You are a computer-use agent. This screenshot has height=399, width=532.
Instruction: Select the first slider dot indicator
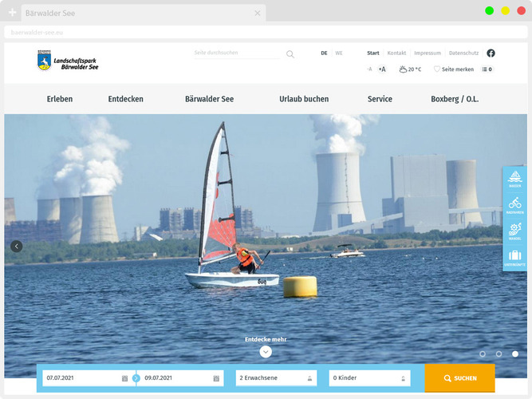[x=482, y=354]
